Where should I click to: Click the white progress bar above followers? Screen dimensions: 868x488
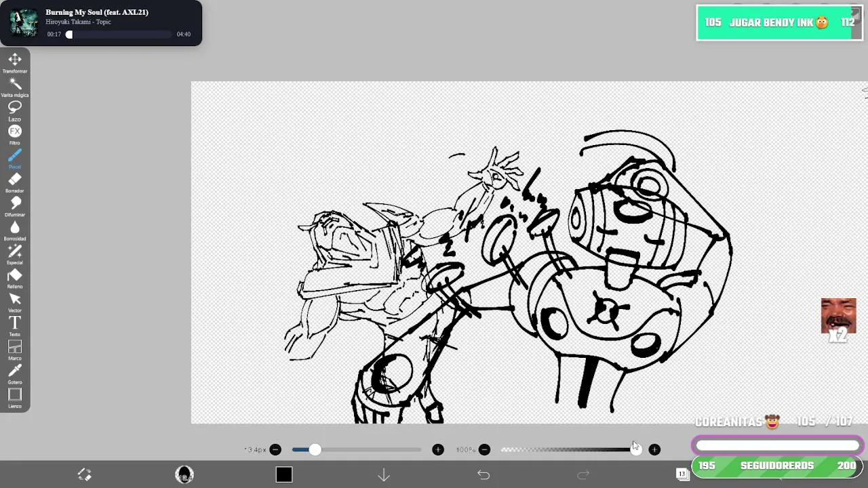coord(777,445)
